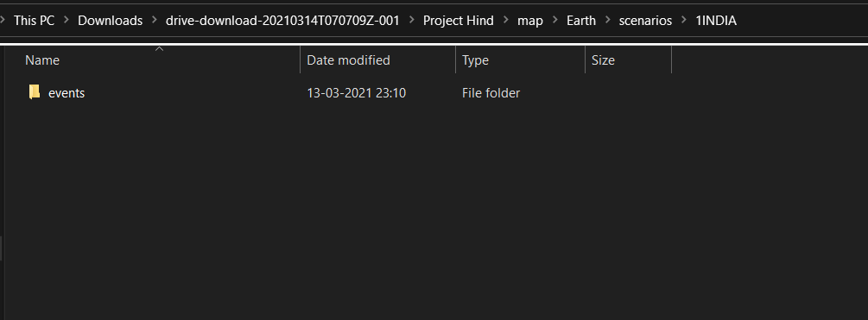This screenshot has width=868, height=320.
Task: Sort by Date modified column header
Action: point(378,60)
